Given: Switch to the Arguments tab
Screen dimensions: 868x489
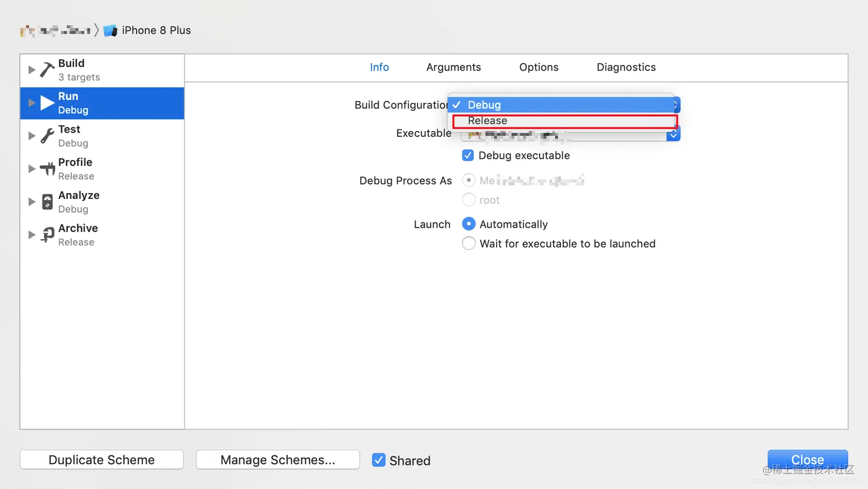Looking at the screenshot, I should pos(454,67).
